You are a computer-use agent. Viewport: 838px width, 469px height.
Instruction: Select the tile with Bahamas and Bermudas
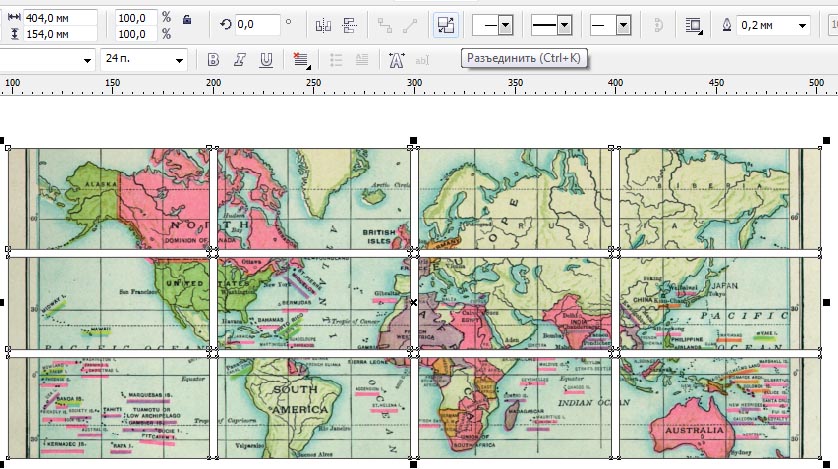pos(314,303)
